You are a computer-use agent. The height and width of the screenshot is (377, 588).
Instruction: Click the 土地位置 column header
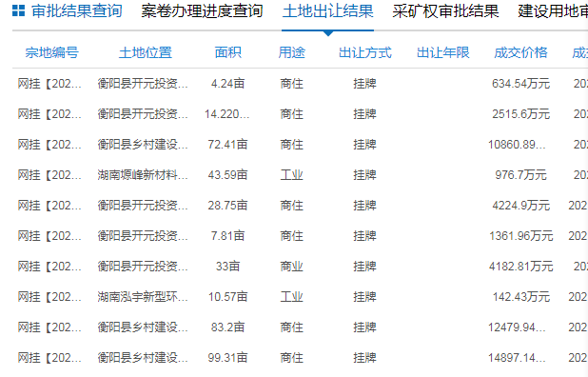click(x=146, y=52)
